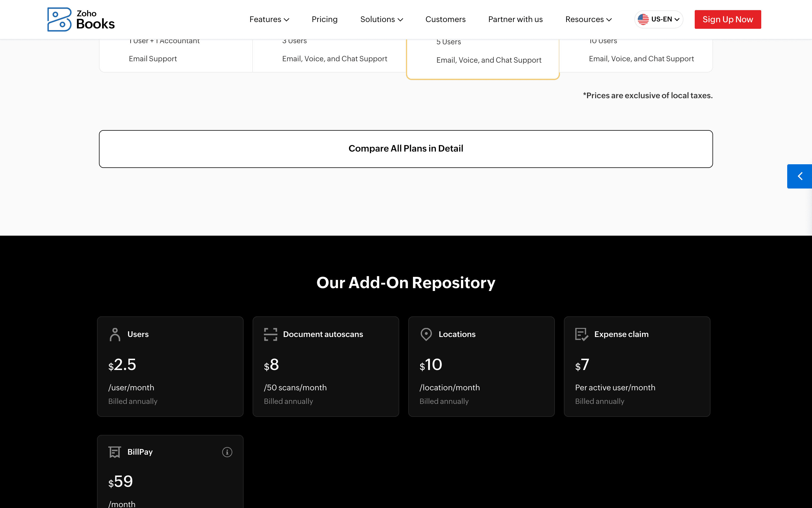This screenshot has height=508, width=812.
Task: Expand the blue side panel arrow
Action: (x=800, y=176)
